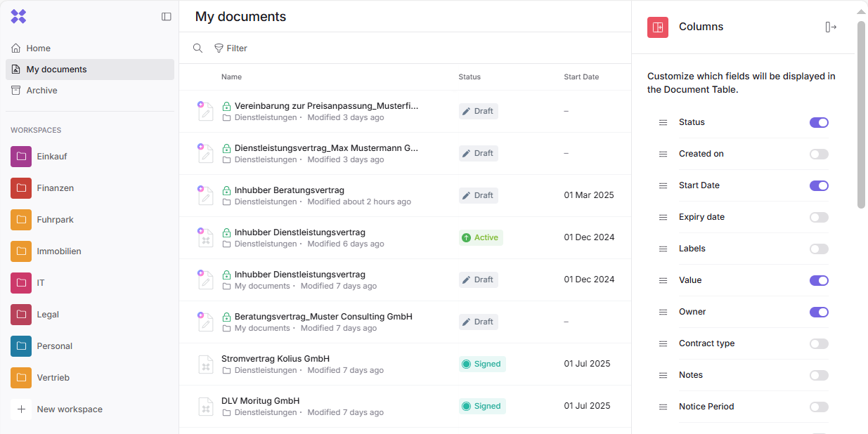Open the Filter options

231,48
